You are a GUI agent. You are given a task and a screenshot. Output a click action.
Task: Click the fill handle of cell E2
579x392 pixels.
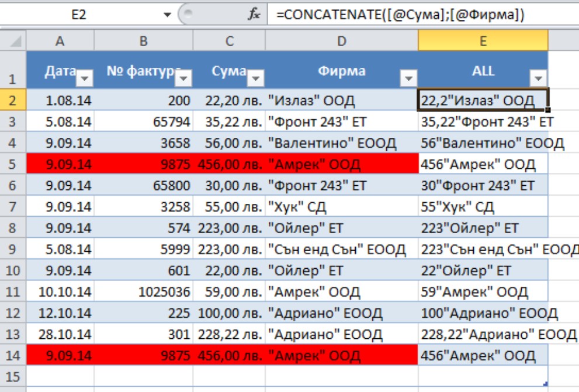[547, 110]
